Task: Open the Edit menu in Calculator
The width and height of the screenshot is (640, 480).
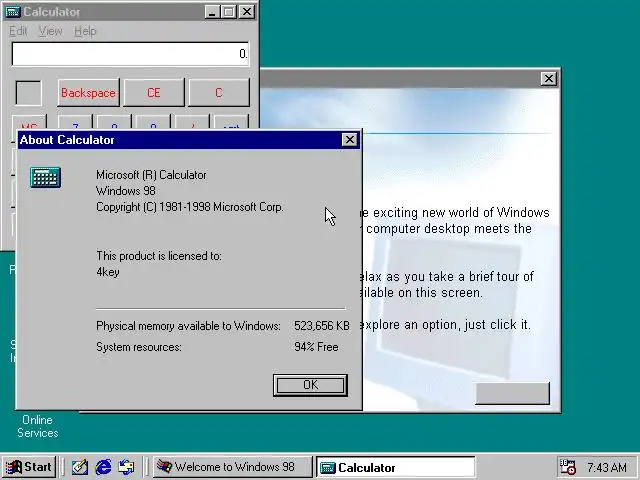Action: point(18,31)
